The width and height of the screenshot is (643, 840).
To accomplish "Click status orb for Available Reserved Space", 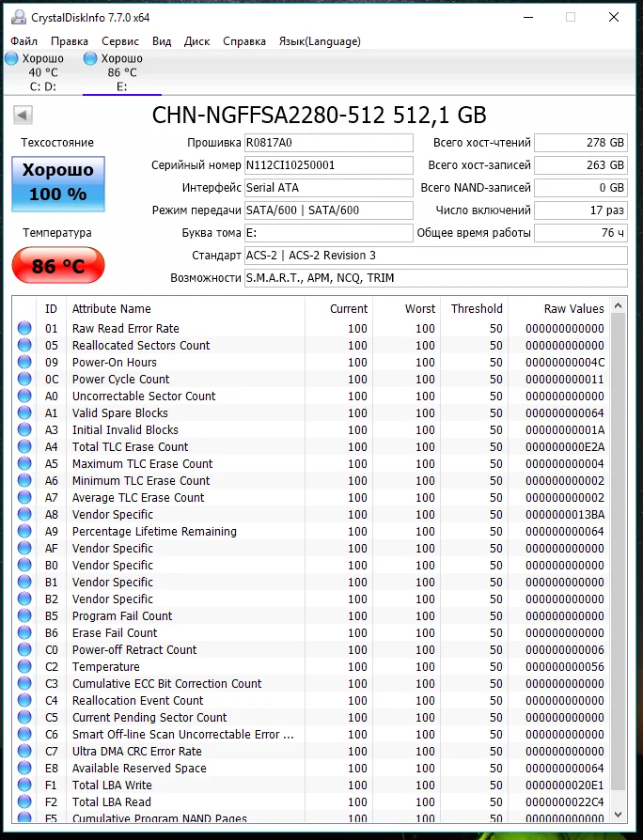I will click(x=24, y=768).
